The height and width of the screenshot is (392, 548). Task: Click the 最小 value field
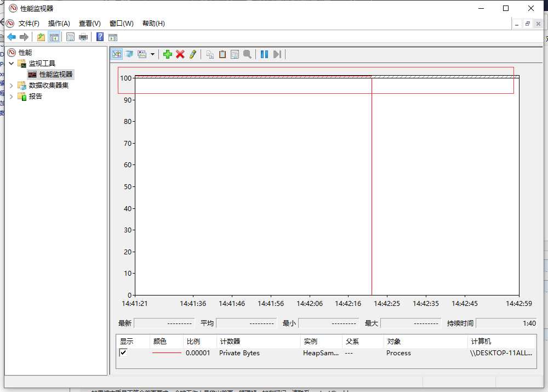click(328, 323)
